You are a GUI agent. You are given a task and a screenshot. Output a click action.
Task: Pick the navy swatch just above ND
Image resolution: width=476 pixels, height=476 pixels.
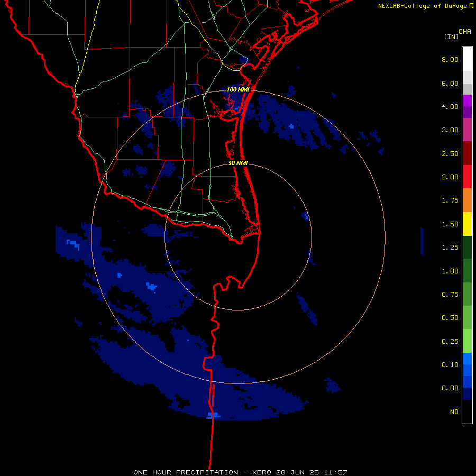pos(467,394)
